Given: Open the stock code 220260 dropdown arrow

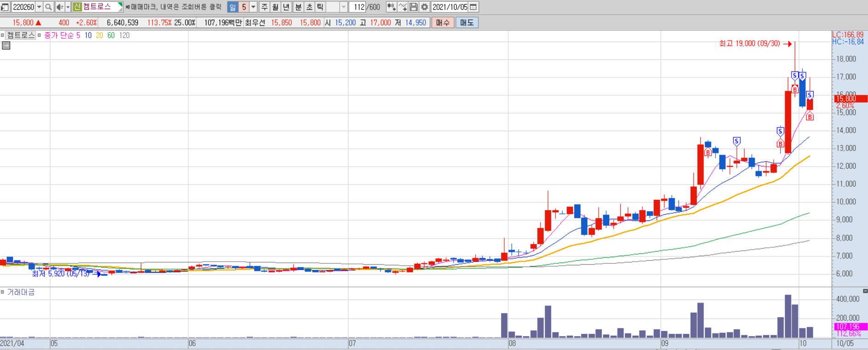Looking at the screenshot, I should point(39,7).
